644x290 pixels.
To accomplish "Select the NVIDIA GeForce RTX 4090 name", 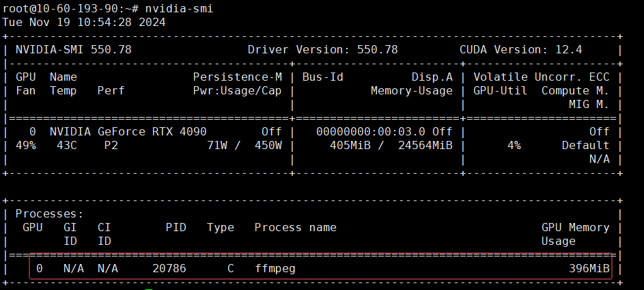I will tap(128, 131).
